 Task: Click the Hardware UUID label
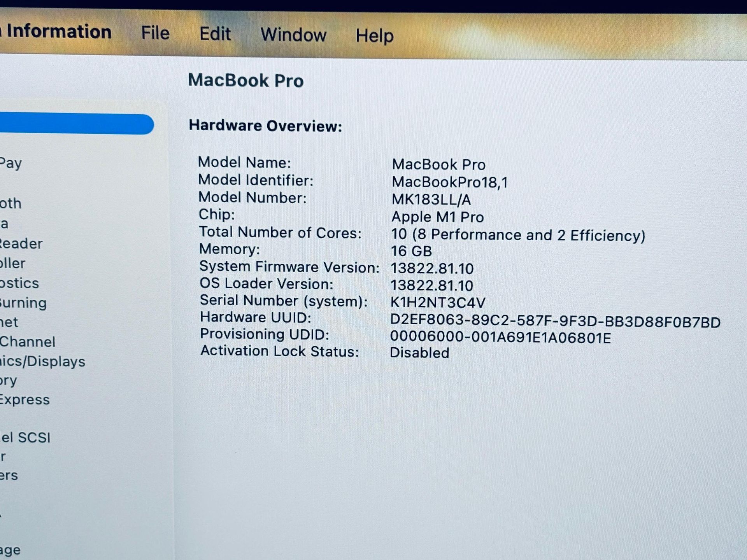click(x=256, y=317)
